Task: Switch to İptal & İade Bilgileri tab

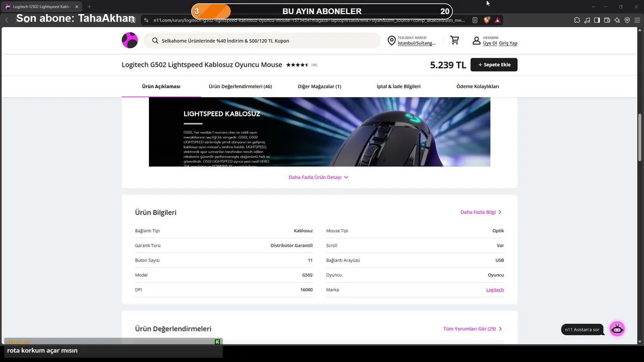Action: click(398, 86)
